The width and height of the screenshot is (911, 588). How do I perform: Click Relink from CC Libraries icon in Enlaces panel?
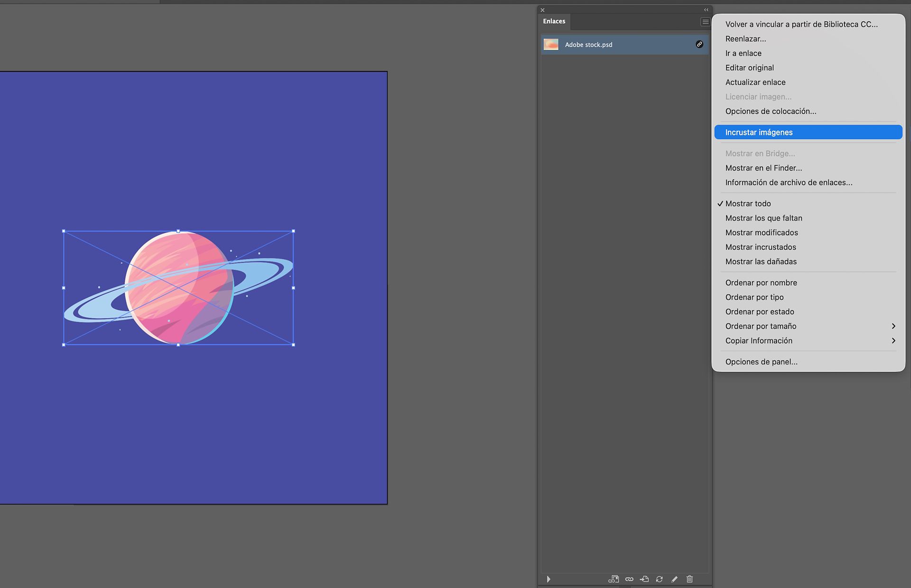[x=614, y=579]
